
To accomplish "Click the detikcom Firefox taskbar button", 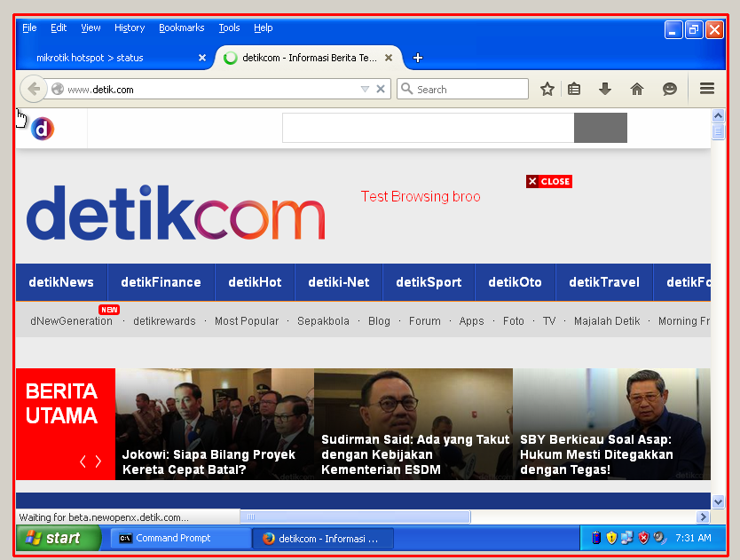I will click(323, 539).
